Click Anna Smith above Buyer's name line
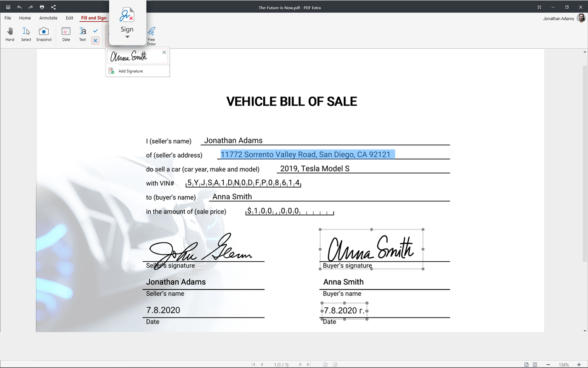588x368 pixels. [x=344, y=282]
